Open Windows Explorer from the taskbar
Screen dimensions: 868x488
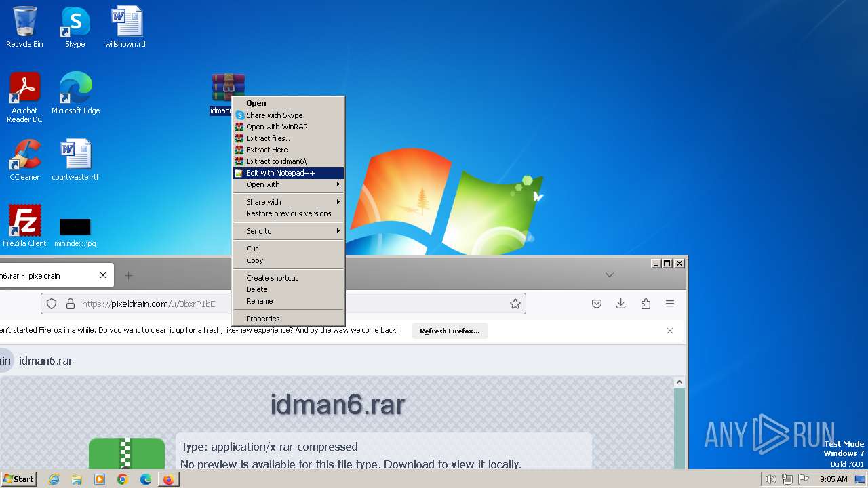tap(77, 479)
